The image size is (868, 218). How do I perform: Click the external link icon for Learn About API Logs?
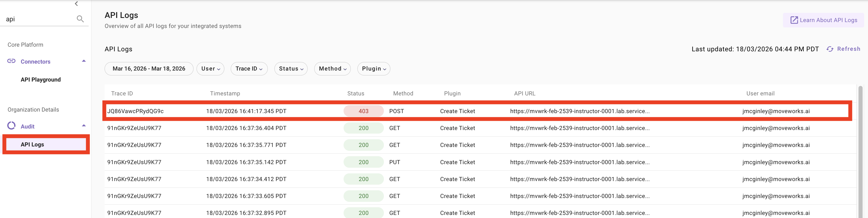pos(794,20)
